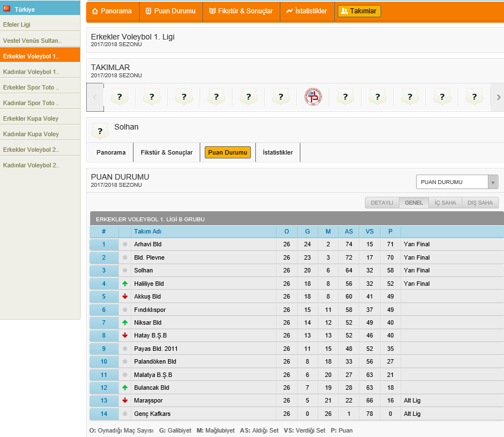The height and width of the screenshot is (437, 504).
Task: Click the first team badge in carousel
Action: [120, 97]
